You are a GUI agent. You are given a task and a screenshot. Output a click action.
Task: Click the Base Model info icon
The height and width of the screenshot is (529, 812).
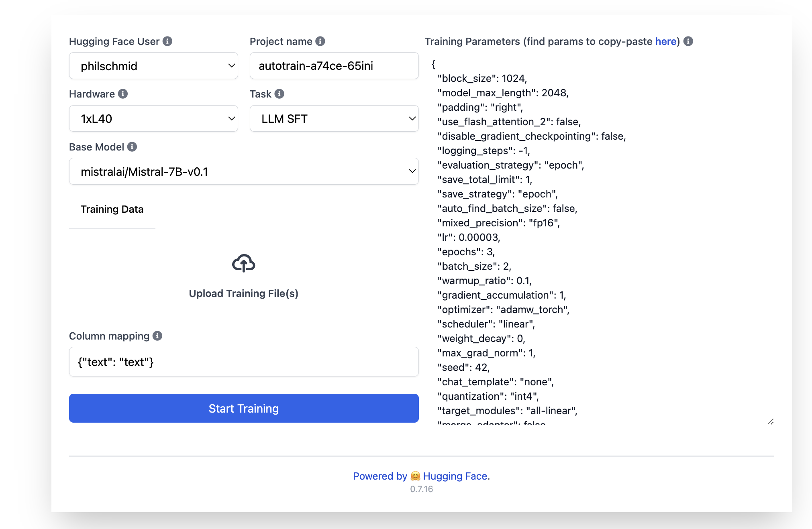click(132, 147)
